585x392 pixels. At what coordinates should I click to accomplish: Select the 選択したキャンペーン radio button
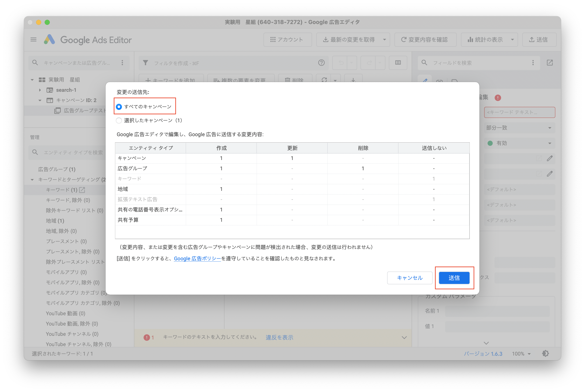point(119,120)
